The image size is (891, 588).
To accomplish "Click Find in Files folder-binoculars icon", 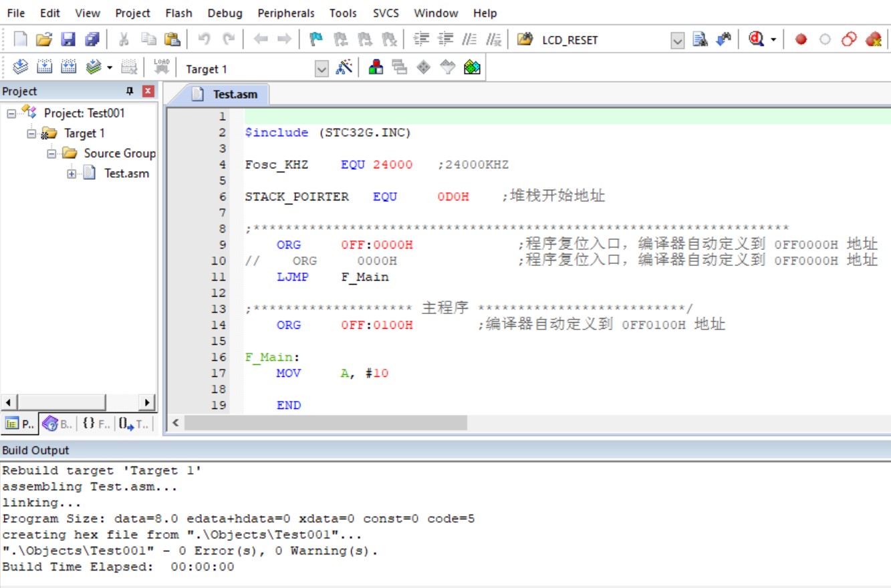I will point(525,39).
